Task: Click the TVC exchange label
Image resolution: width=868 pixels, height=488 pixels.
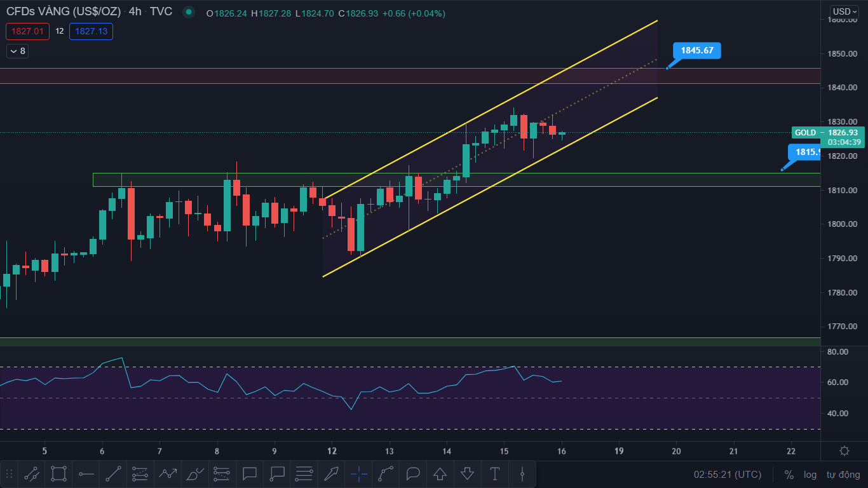Action: 161,12
